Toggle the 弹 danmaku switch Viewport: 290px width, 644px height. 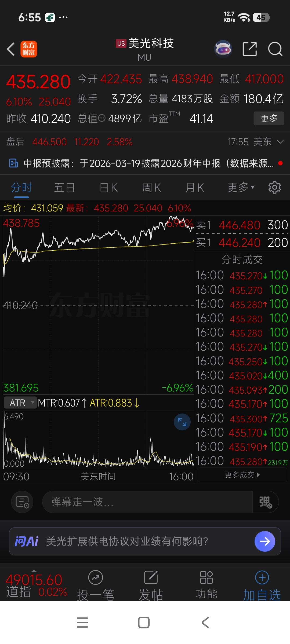pyautogui.click(x=266, y=502)
